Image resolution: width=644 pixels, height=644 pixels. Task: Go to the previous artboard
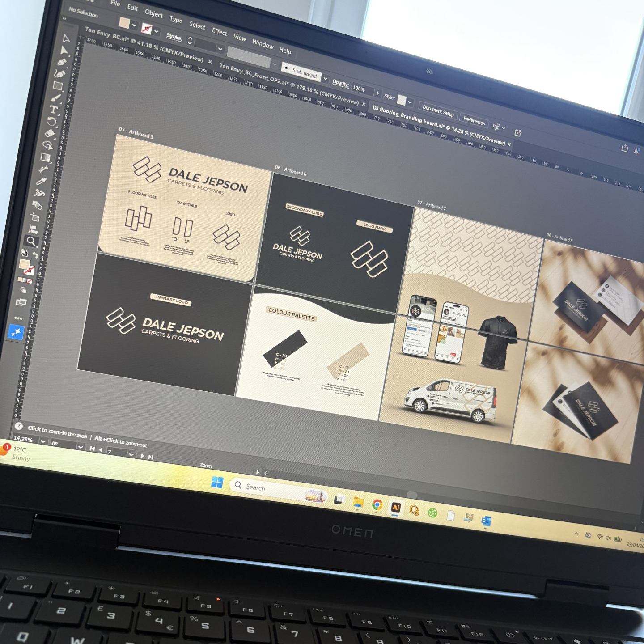101,449
